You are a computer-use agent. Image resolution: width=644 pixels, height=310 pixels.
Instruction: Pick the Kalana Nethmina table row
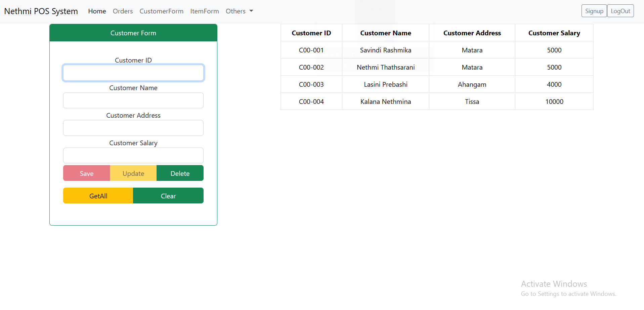click(385, 102)
